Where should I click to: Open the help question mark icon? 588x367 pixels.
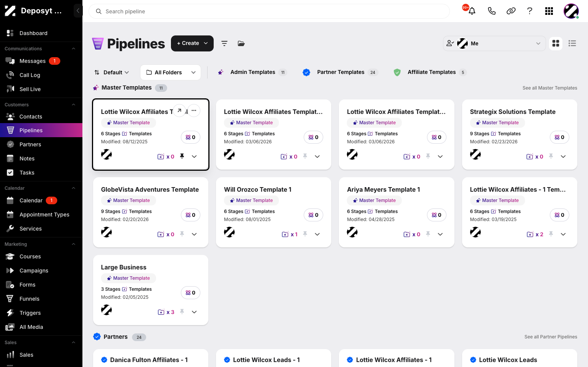[x=530, y=11]
